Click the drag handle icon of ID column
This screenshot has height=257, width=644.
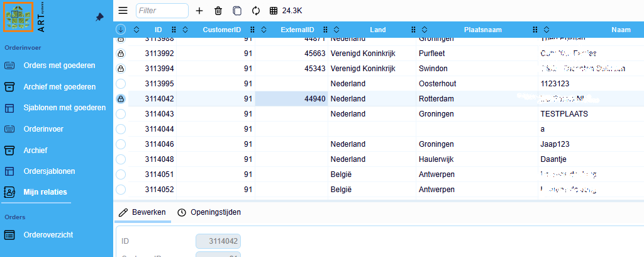(x=174, y=30)
